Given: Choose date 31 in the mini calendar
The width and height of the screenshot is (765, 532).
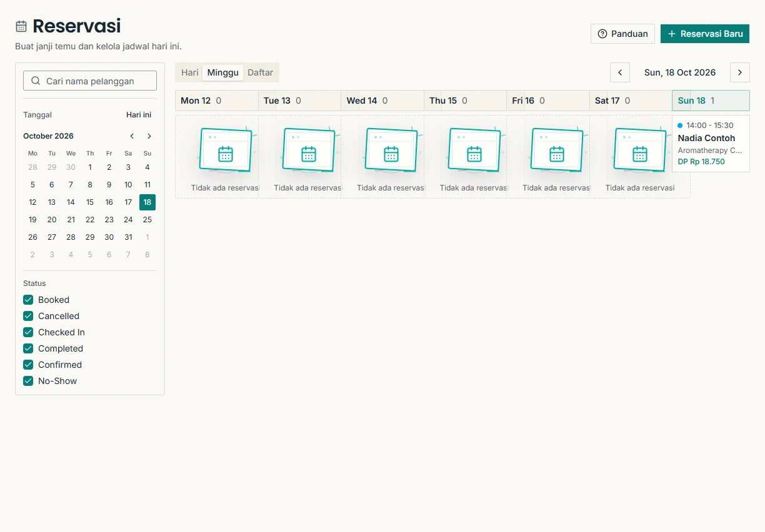Looking at the screenshot, I should pyautogui.click(x=128, y=237).
